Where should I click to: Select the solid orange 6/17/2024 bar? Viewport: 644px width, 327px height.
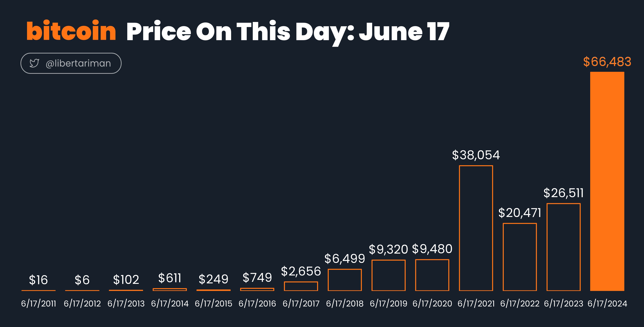tap(607, 181)
